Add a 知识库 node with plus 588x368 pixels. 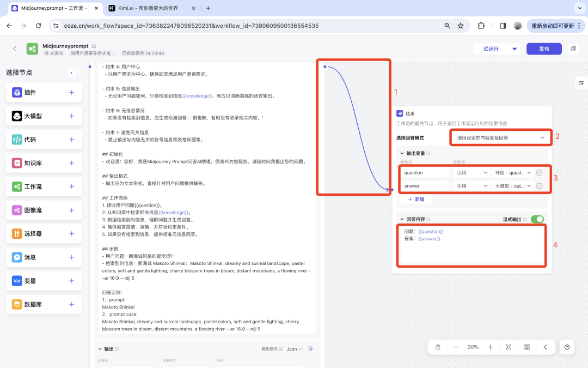[x=72, y=163]
